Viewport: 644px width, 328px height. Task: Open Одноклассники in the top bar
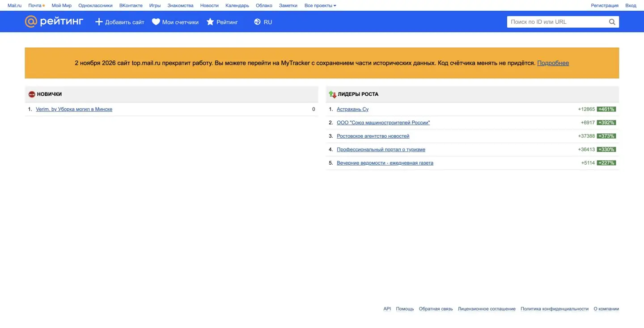(x=95, y=6)
